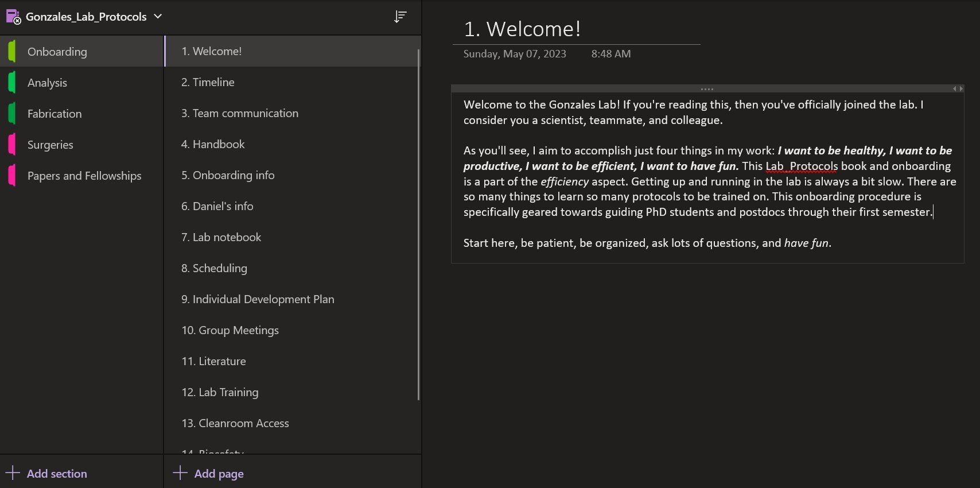
Task: Open the Papers and Fellowships section
Action: point(81,176)
